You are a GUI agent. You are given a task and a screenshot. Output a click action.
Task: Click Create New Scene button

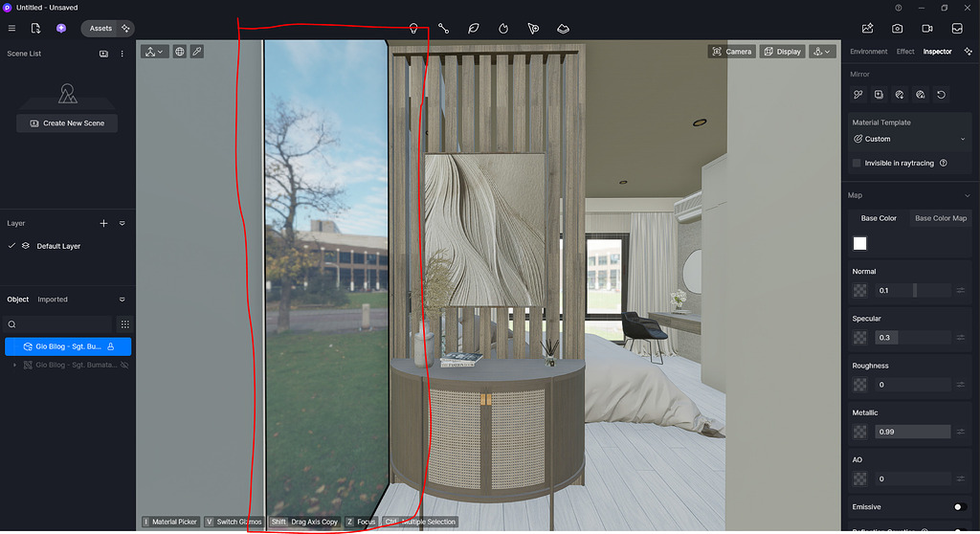pyautogui.click(x=67, y=123)
